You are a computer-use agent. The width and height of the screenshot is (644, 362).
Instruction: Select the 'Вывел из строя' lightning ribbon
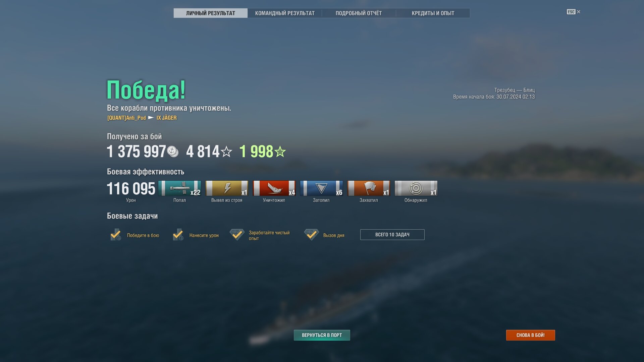click(227, 188)
